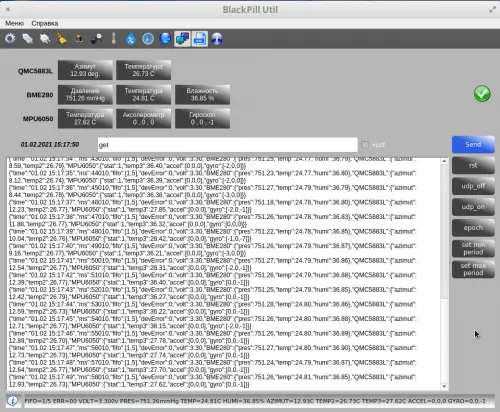Toggle the networked computers toolbar icon
500x412 pixels.
pos(182,39)
